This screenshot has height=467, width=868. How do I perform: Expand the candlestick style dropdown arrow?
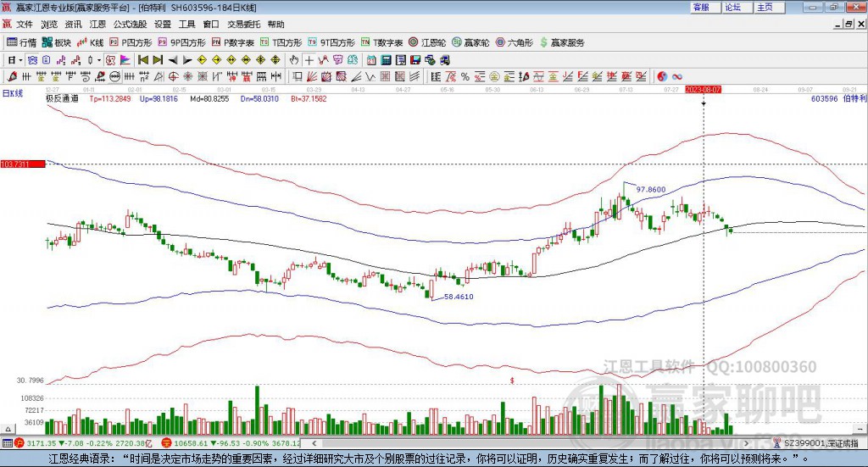pos(98,60)
